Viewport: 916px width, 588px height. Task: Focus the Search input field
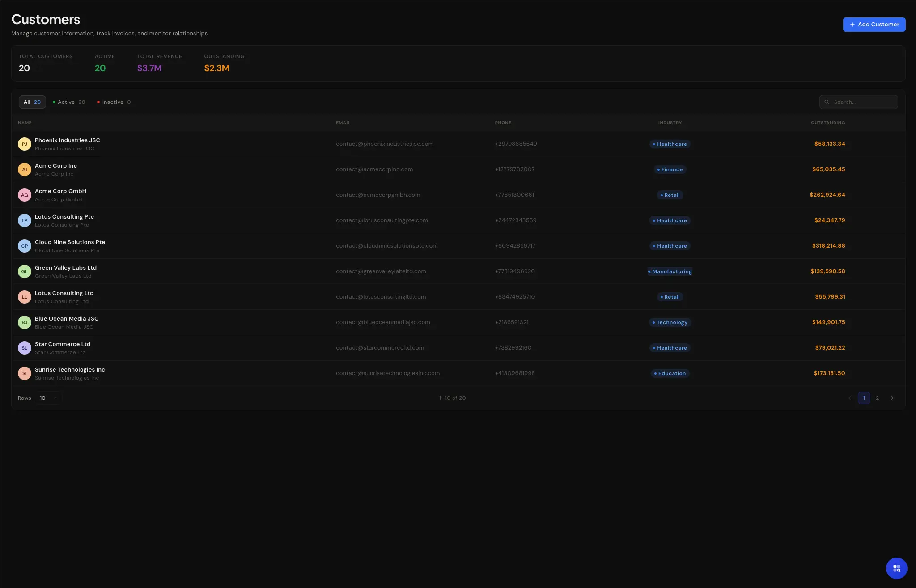(863, 102)
